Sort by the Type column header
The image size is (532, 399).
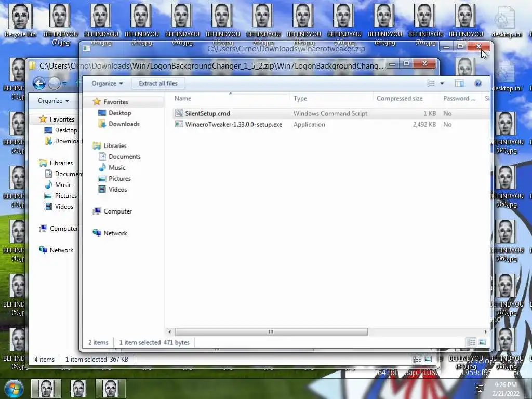331,98
